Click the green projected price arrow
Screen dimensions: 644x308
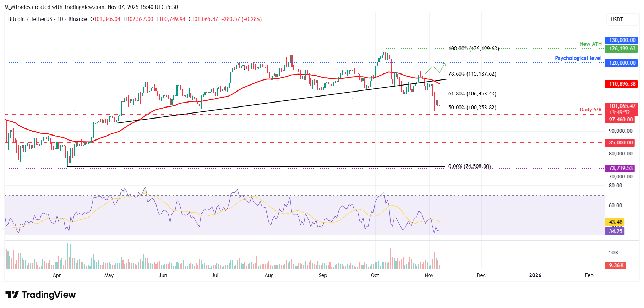(x=436, y=68)
